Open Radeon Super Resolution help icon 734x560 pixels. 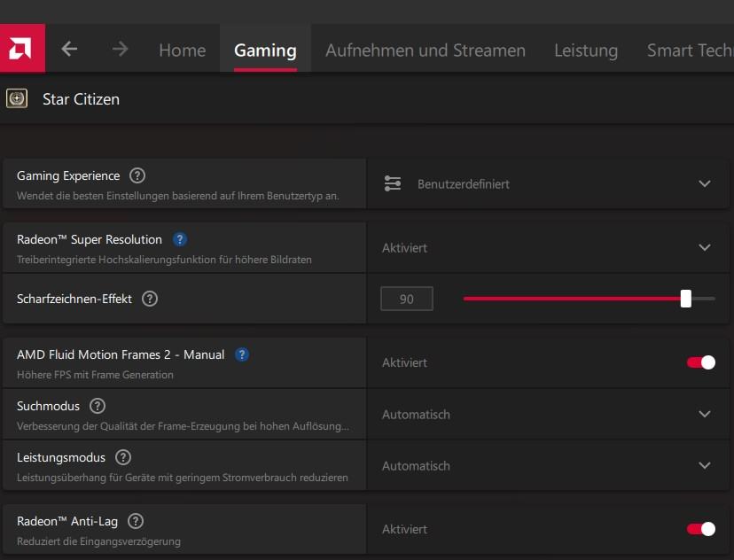click(180, 239)
